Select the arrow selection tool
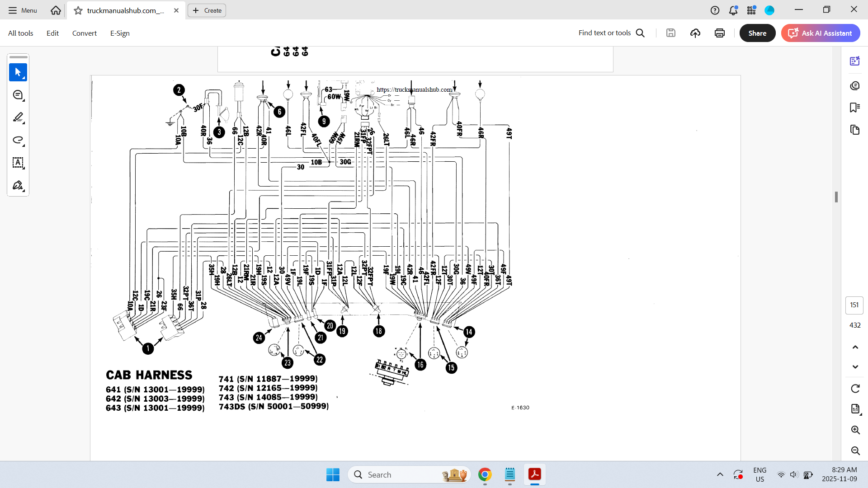The image size is (868, 488). coord(18,72)
